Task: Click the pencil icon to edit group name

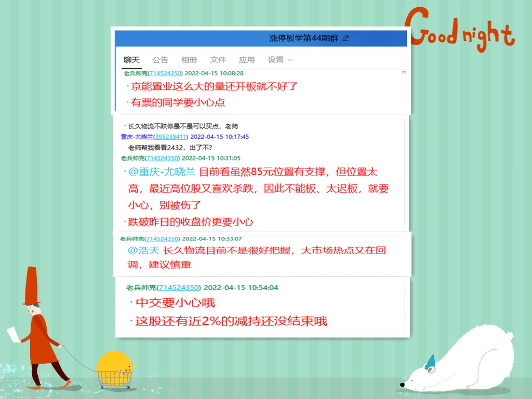Action: point(346,38)
